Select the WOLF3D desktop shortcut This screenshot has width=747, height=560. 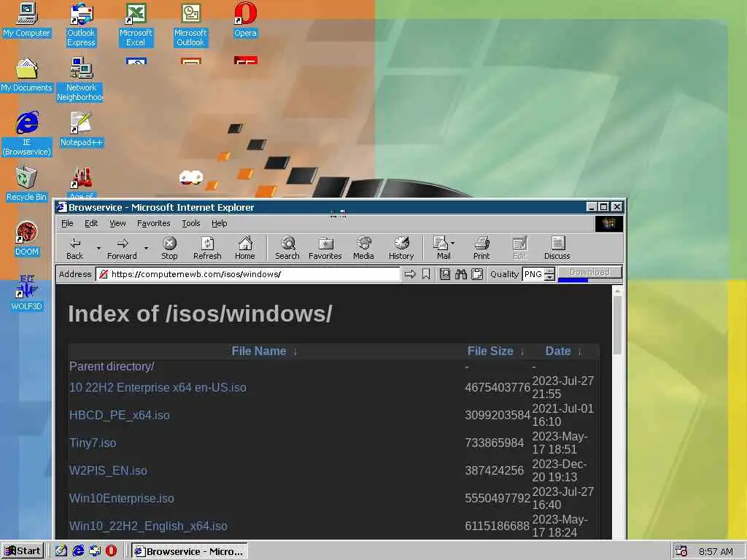27,293
